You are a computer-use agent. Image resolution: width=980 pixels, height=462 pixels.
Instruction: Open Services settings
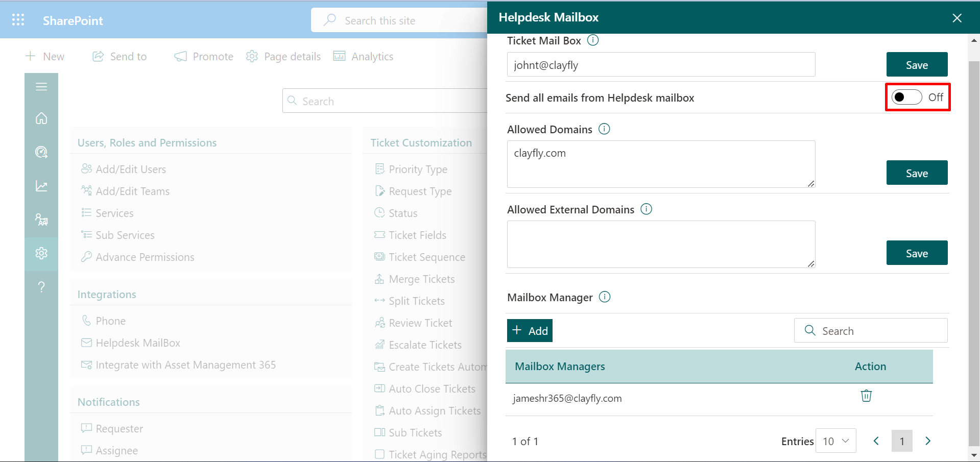point(107,213)
